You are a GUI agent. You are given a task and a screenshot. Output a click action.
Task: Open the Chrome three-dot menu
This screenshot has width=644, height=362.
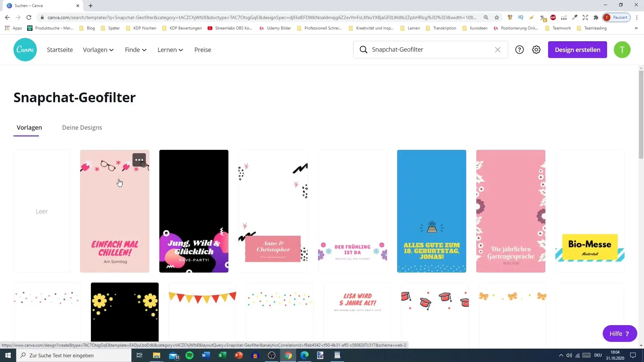click(x=637, y=17)
